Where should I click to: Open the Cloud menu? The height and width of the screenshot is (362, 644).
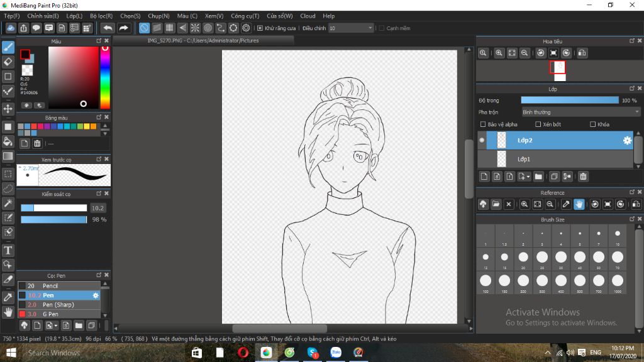pyautogui.click(x=308, y=16)
